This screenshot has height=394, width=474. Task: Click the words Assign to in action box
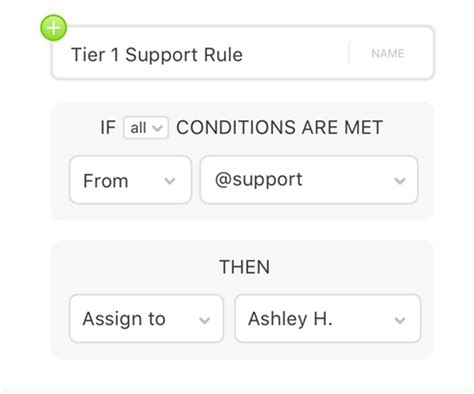pyautogui.click(x=124, y=319)
